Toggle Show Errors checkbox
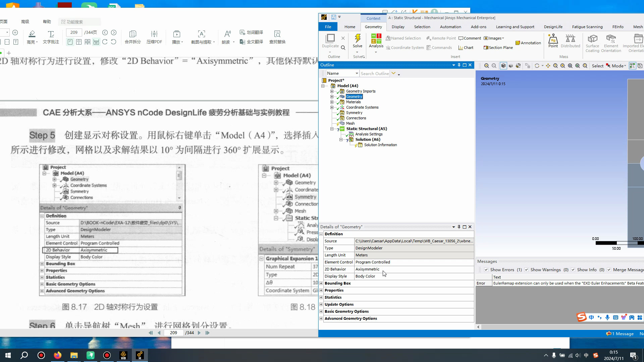Image resolution: width=644 pixels, height=362 pixels. (x=486, y=270)
